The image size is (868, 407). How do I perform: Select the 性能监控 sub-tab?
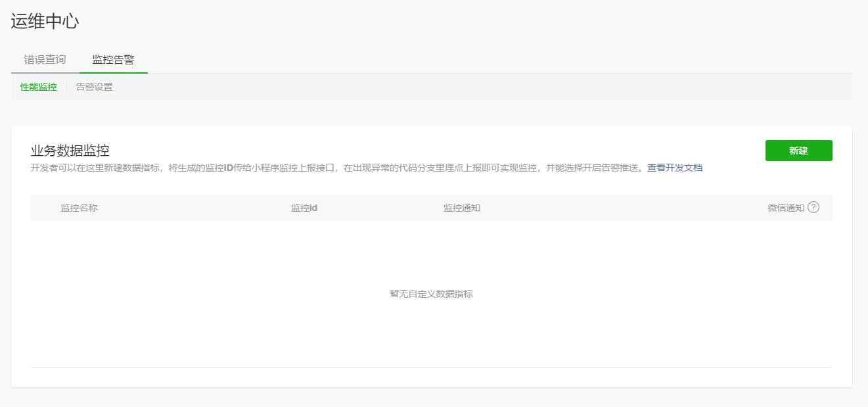click(37, 86)
